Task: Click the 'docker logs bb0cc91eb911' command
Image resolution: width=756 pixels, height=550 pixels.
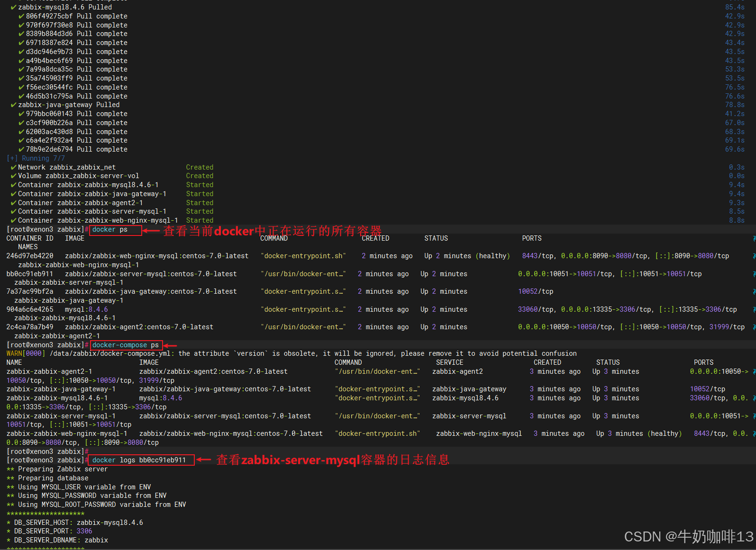Action: [x=139, y=460]
